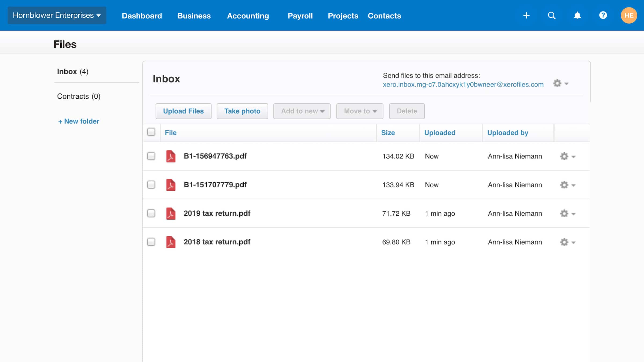Create a folder with New folder
Screen dimensions: 644x362
coord(78,121)
